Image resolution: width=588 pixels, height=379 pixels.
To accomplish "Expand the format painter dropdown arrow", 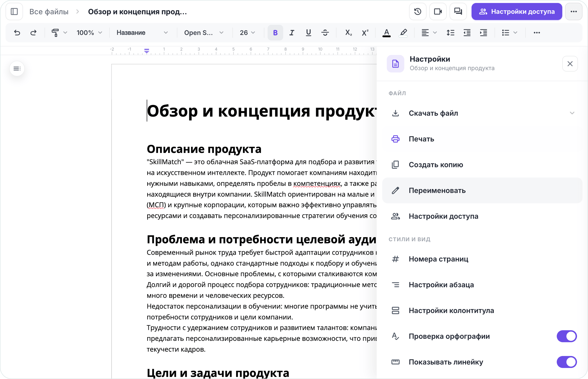I will pyautogui.click(x=65, y=32).
